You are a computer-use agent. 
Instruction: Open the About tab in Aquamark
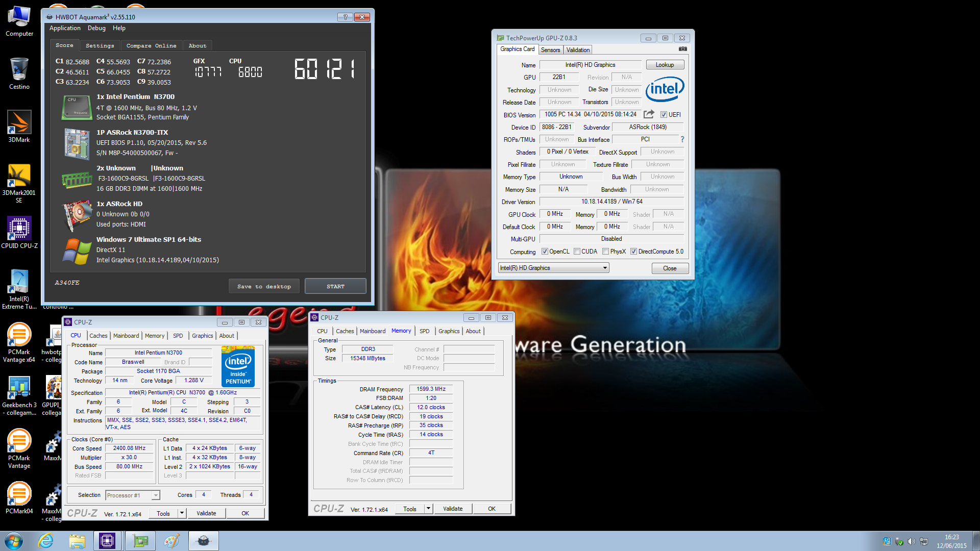198,46
